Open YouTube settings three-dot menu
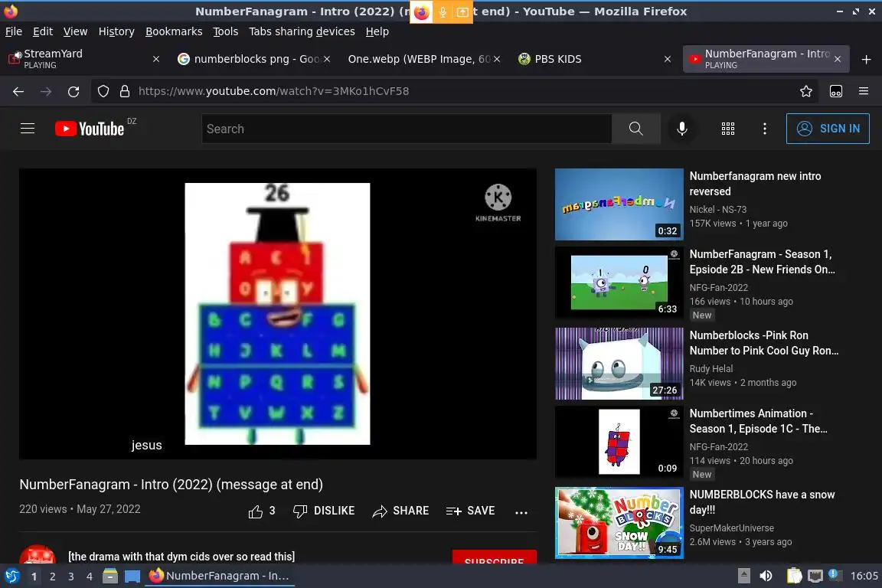The height and width of the screenshot is (588, 882). [x=764, y=129]
